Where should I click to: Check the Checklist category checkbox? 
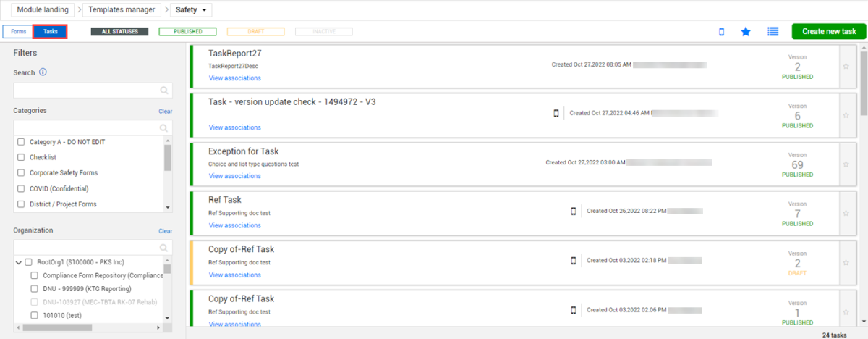tap(21, 157)
